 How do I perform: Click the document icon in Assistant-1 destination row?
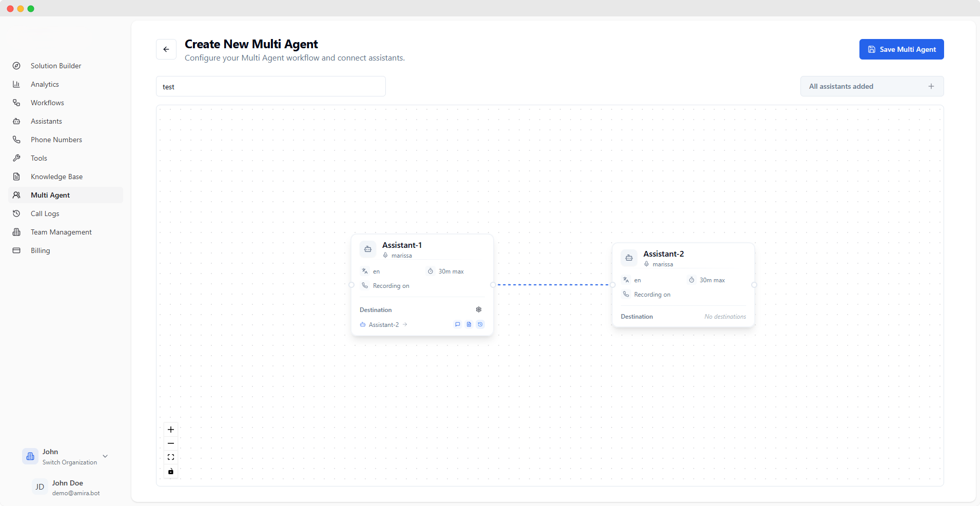[468, 324]
